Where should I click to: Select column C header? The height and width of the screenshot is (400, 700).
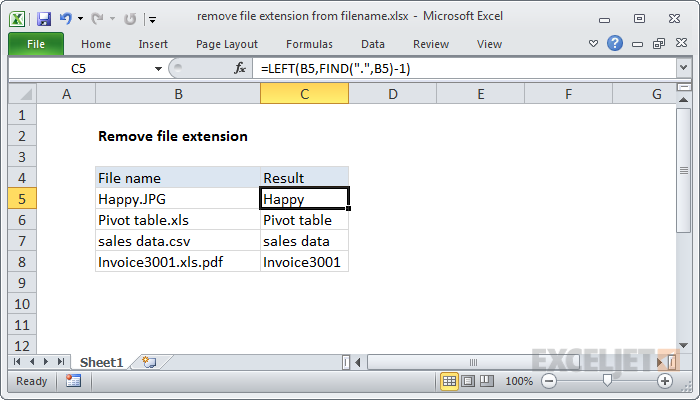[304, 94]
